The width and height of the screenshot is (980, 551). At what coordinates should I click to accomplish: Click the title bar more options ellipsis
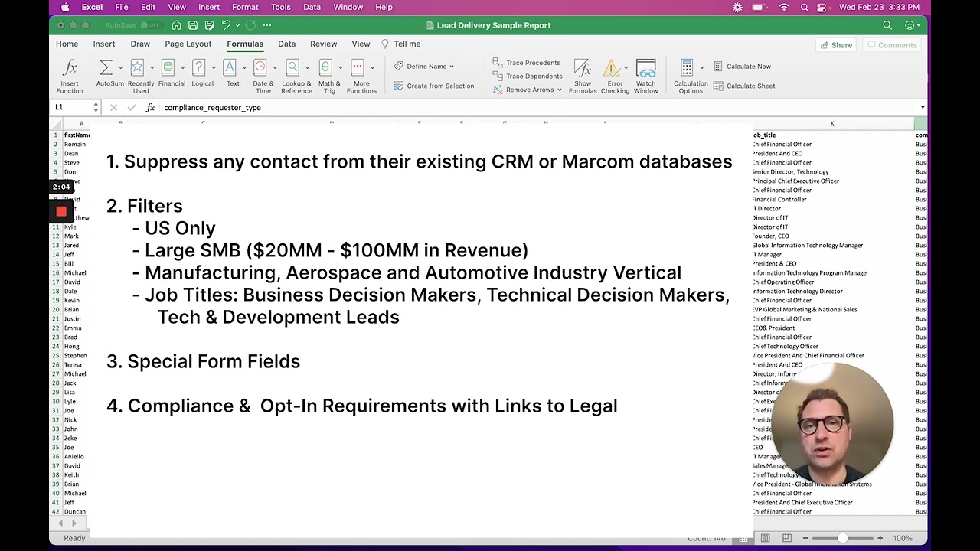point(267,25)
